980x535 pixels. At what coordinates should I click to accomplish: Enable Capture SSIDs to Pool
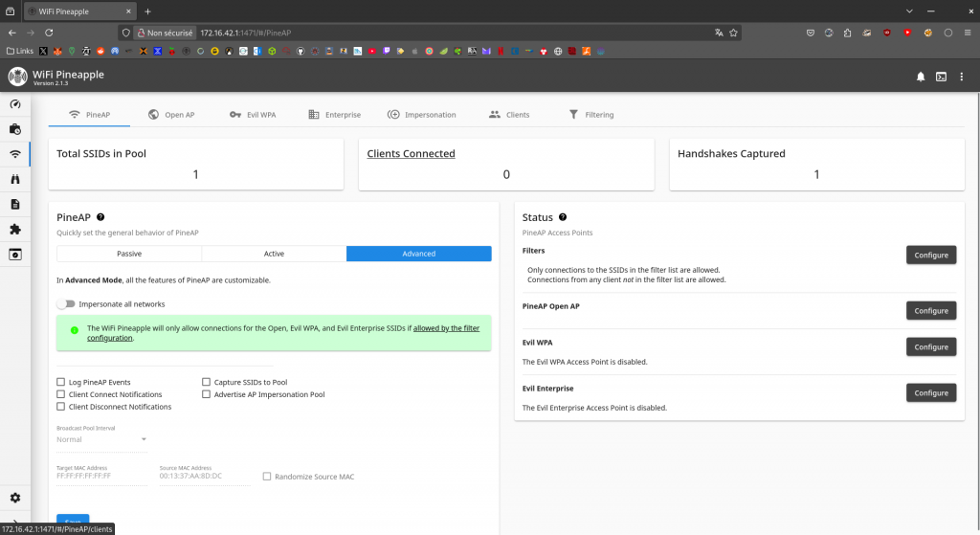(x=207, y=382)
